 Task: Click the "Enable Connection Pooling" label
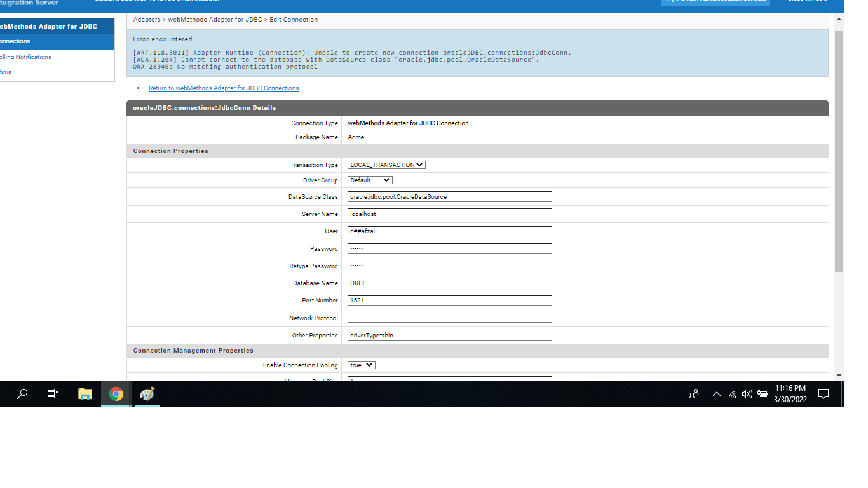click(x=301, y=365)
